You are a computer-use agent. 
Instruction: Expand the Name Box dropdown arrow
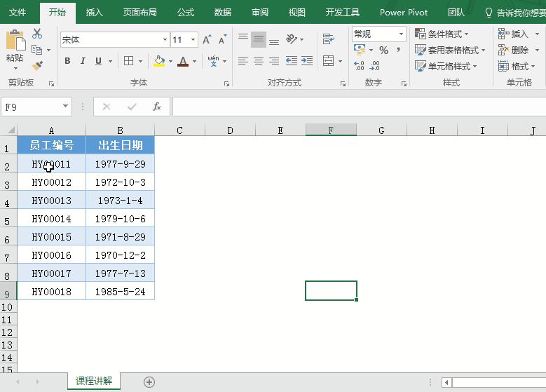(65, 106)
